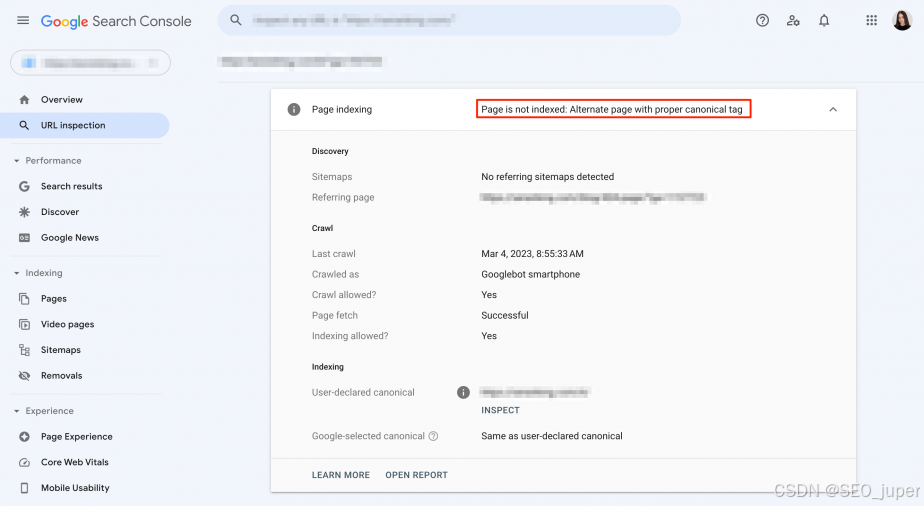Click the blurred Referring page URL
The height and width of the screenshot is (506, 924).
click(x=593, y=197)
